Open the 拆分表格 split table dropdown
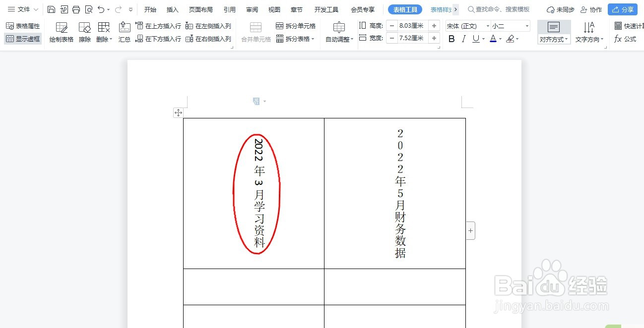The height and width of the screenshot is (328, 644). tap(296, 39)
